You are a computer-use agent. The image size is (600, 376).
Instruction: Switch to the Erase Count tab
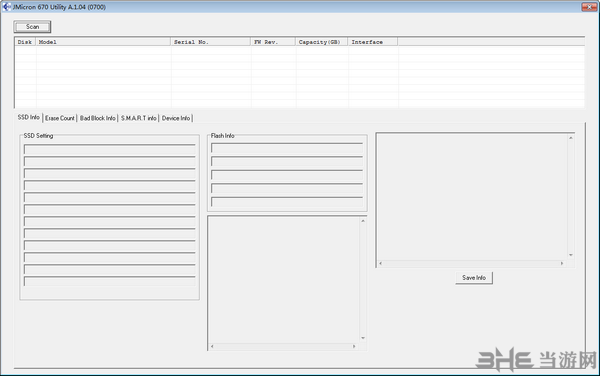pos(60,118)
